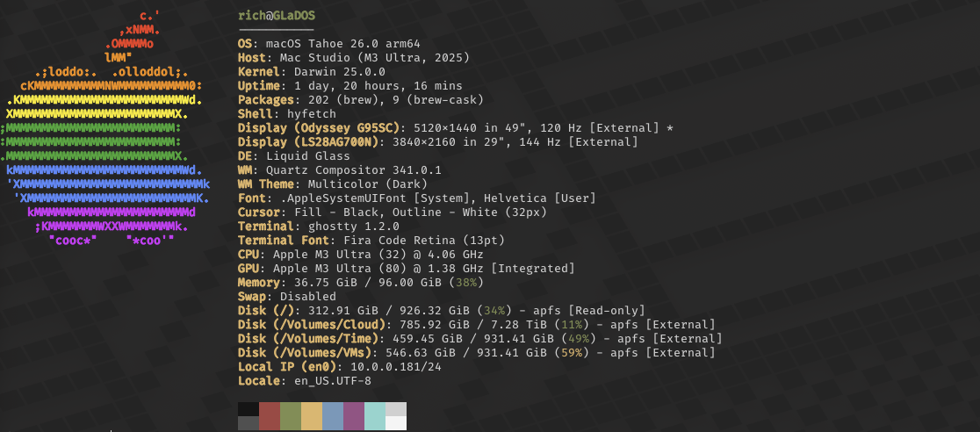Click '3840×2160 in 29", 144 Hz' text

(x=477, y=142)
